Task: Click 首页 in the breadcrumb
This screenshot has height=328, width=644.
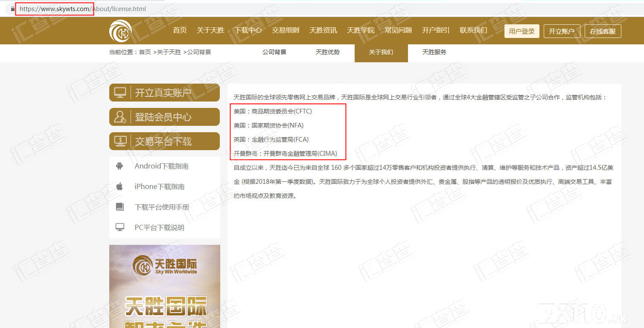Action: pyautogui.click(x=145, y=52)
